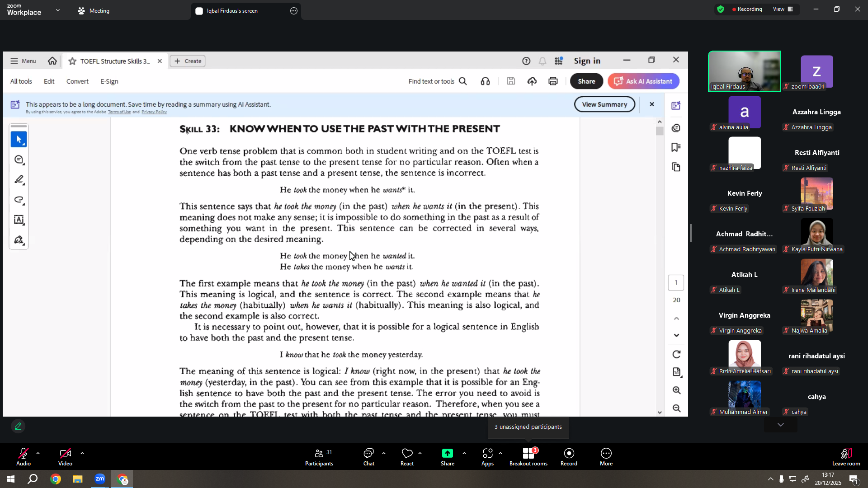The width and height of the screenshot is (868, 488).
Task: Expand video options arrow
Action: [x=82, y=453]
